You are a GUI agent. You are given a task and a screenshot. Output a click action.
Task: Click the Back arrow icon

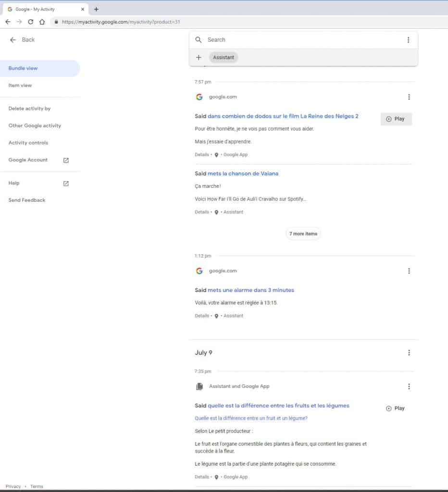click(13, 40)
